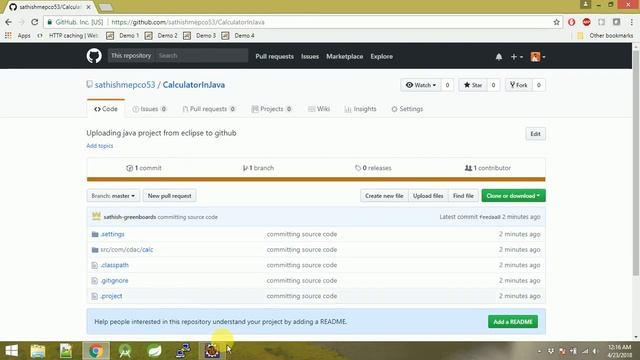Open the src/com/cdac/calc folder
Viewport: 640px width, 360px height.
[127, 249]
